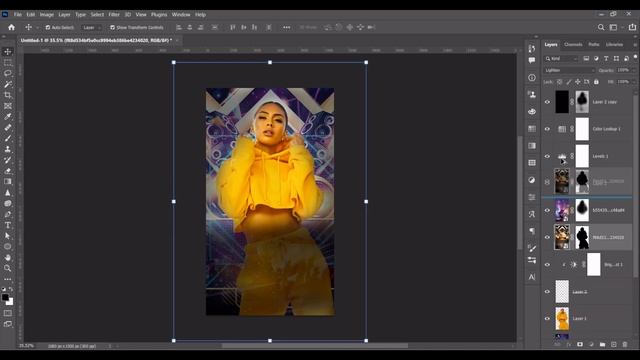Open the Image menu
The image size is (640, 360).
pyautogui.click(x=47, y=15)
